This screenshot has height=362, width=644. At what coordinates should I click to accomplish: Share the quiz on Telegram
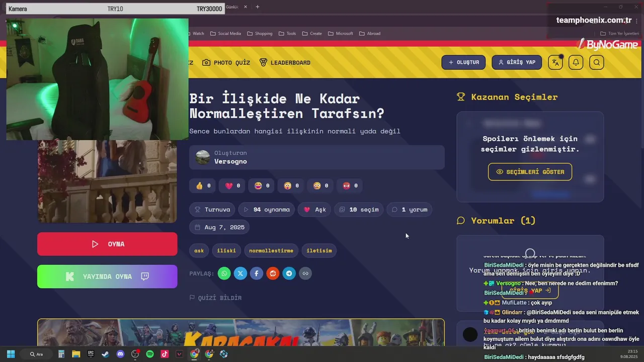(289, 274)
